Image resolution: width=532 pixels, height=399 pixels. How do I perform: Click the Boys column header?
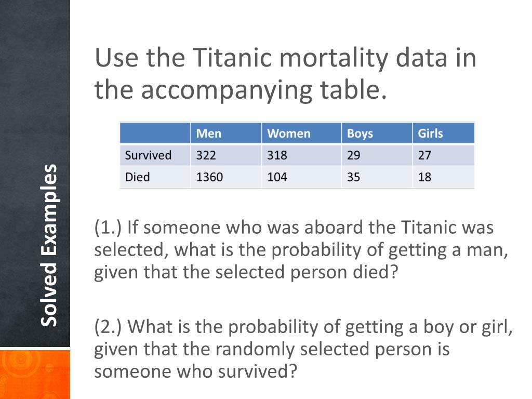pyautogui.click(x=377, y=134)
